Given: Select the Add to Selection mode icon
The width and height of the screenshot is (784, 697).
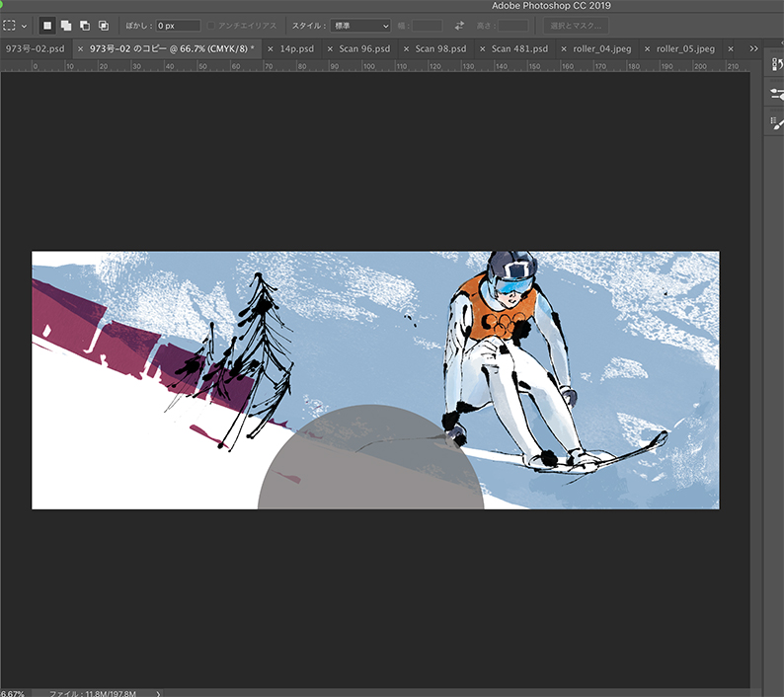Looking at the screenshot, I should coord(66,25).
